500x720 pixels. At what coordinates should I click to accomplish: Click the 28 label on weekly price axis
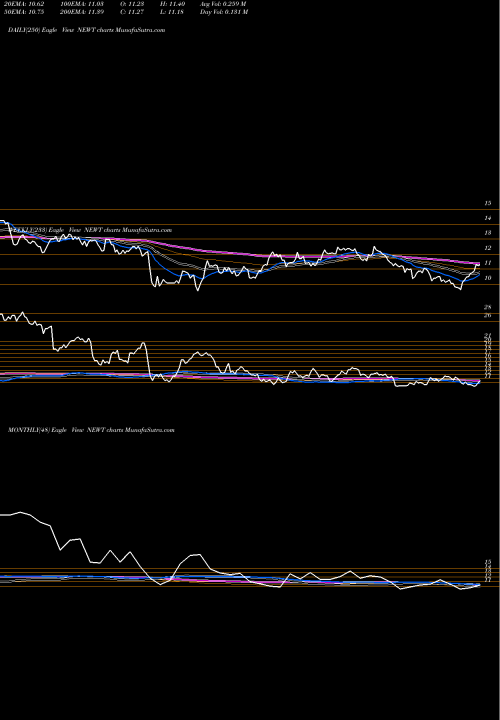click(x=488, y=307)
